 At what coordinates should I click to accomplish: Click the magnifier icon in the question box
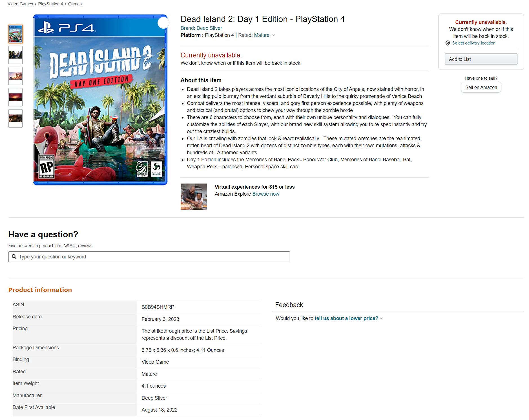coord(14,257)
